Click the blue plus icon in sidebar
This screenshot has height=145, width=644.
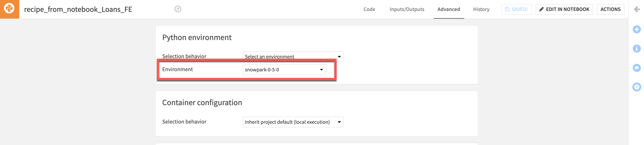[637, 29]
